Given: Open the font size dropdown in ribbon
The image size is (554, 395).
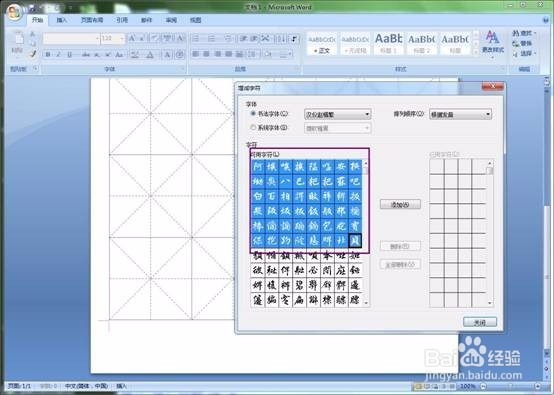Looking at the screenshot, I should (x=122, y=38).
